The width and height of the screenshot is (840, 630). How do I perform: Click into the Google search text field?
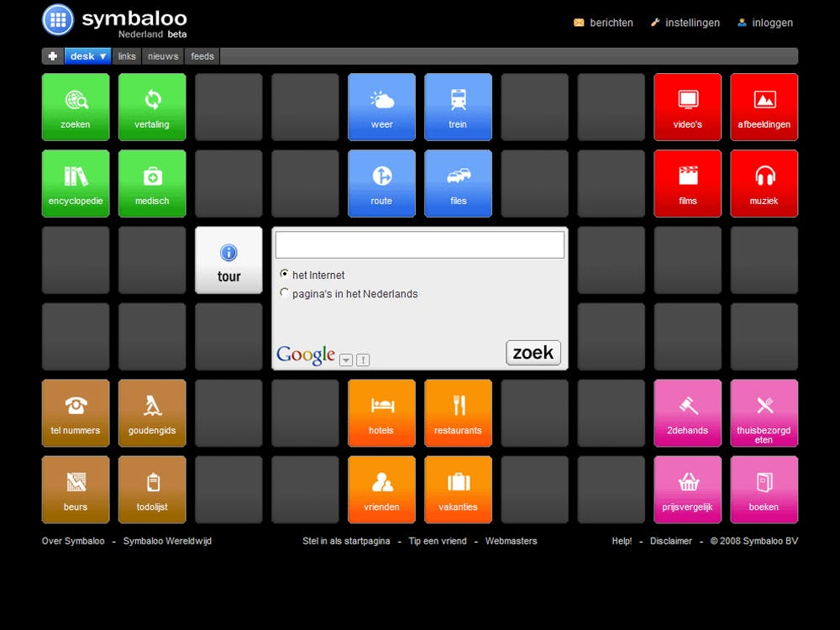(x=419, y=244)
